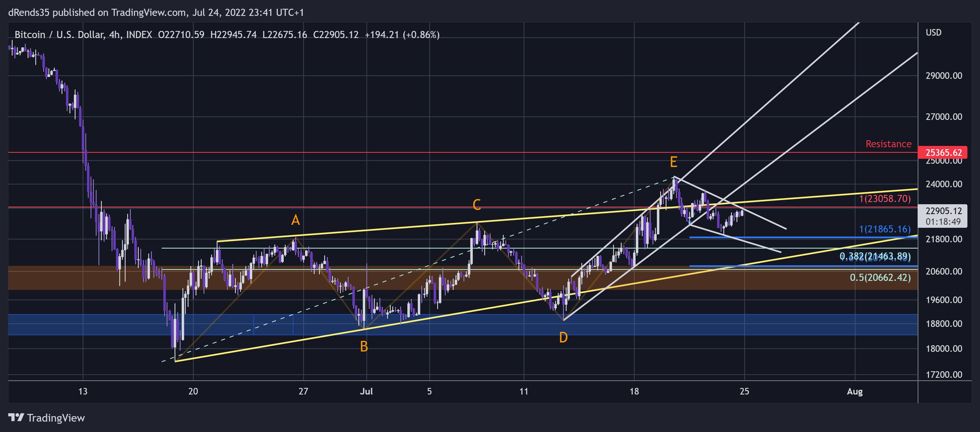Click the date label 20 on time axis
The width and height of the screenshot is (980, 432).
point(193,391)
